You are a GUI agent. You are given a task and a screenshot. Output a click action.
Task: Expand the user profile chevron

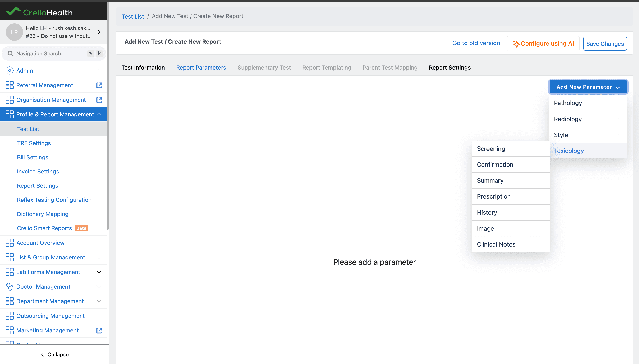(x=99, y=32)
